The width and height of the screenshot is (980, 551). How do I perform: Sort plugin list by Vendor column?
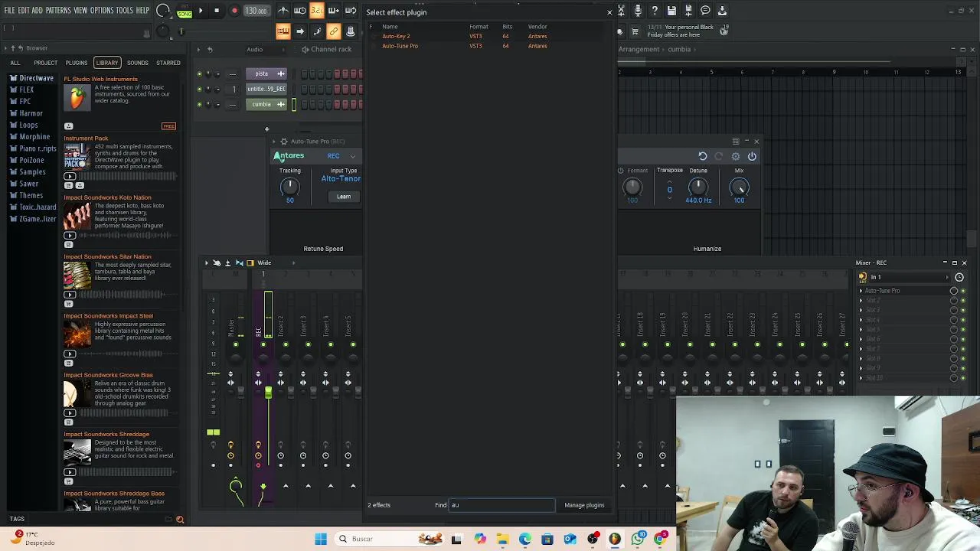(537, 27)
